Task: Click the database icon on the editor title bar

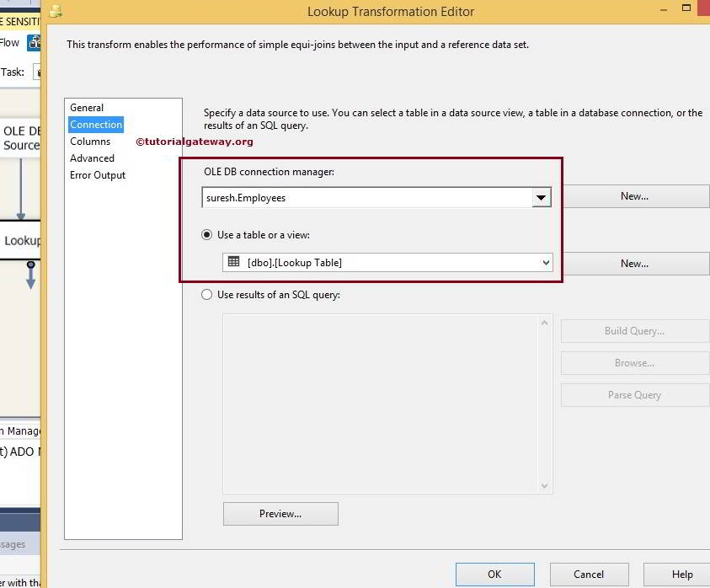Action: click(x=56, y=12)
